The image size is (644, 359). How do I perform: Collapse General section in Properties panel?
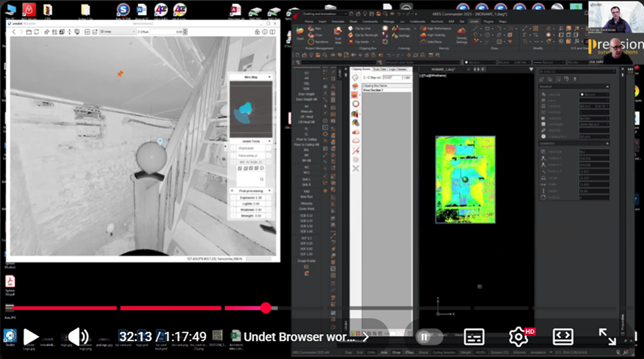pyautogui.click(x=607, y=87)
